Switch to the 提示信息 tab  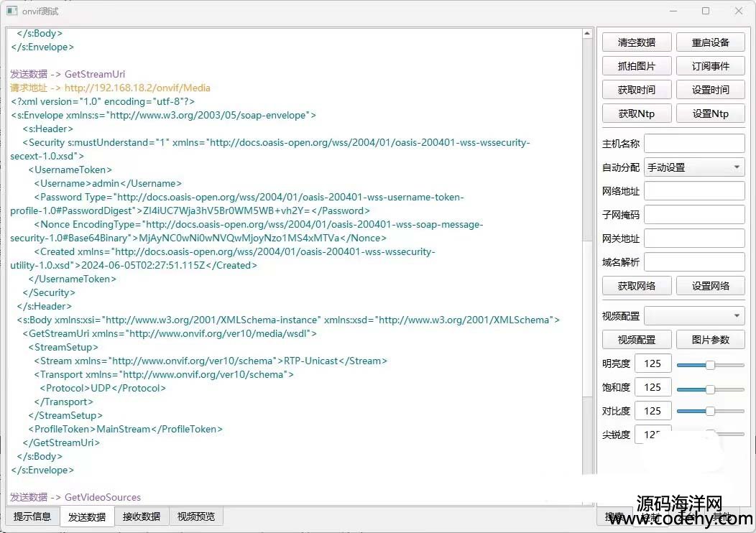click(x=32, y=516)
